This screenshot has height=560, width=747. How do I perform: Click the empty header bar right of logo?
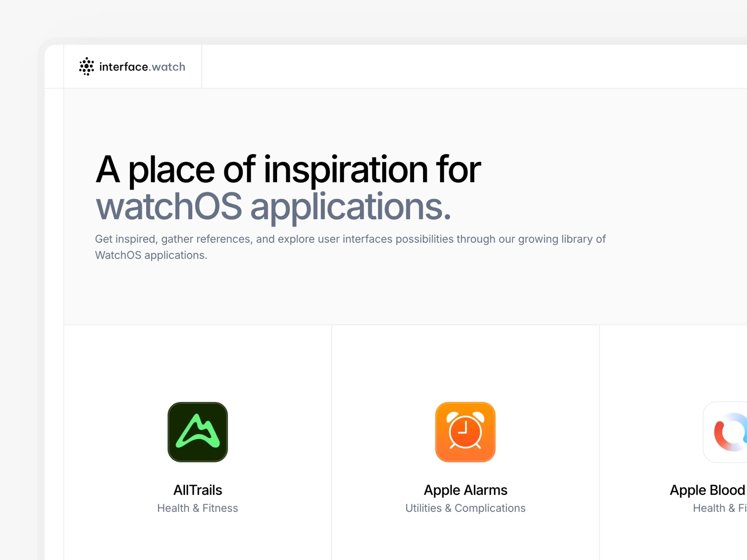tap(473, 66)
